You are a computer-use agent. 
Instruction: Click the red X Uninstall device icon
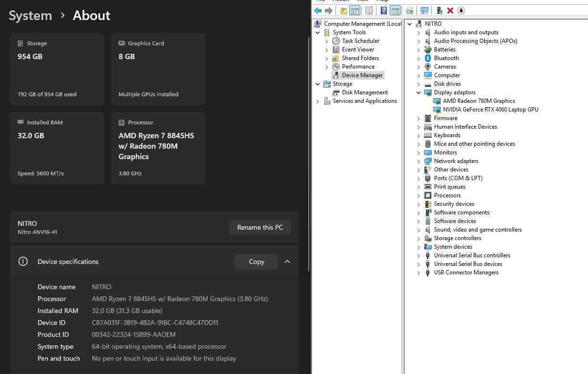tap(450, 10)
